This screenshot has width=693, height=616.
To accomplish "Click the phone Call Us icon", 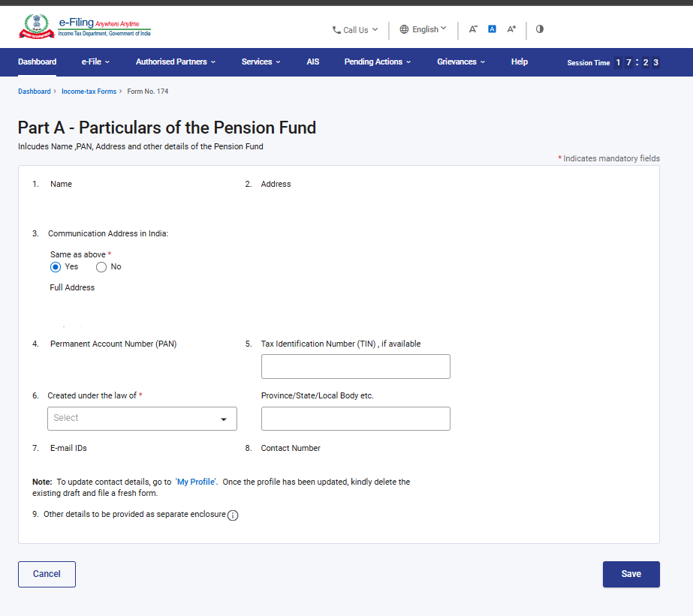I will (x=336, y=30).
